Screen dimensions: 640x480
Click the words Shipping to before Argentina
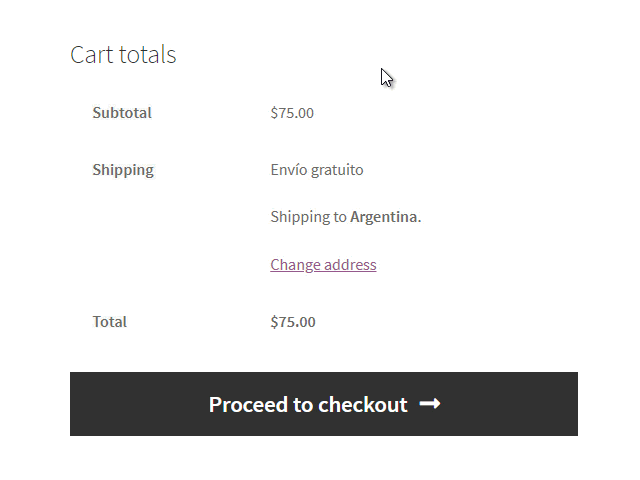(309, 217)
